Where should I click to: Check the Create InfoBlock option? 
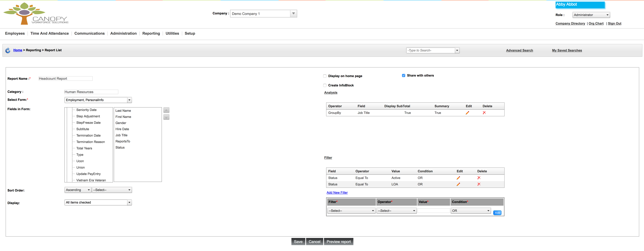pos(325,85)
